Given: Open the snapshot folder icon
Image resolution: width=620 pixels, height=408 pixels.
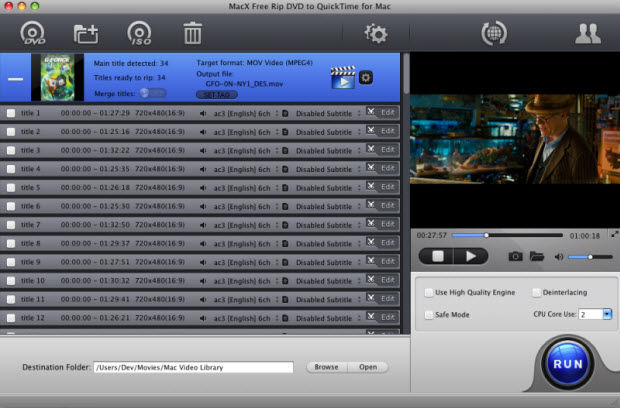Looking at the screenshot, I should 537,257.
